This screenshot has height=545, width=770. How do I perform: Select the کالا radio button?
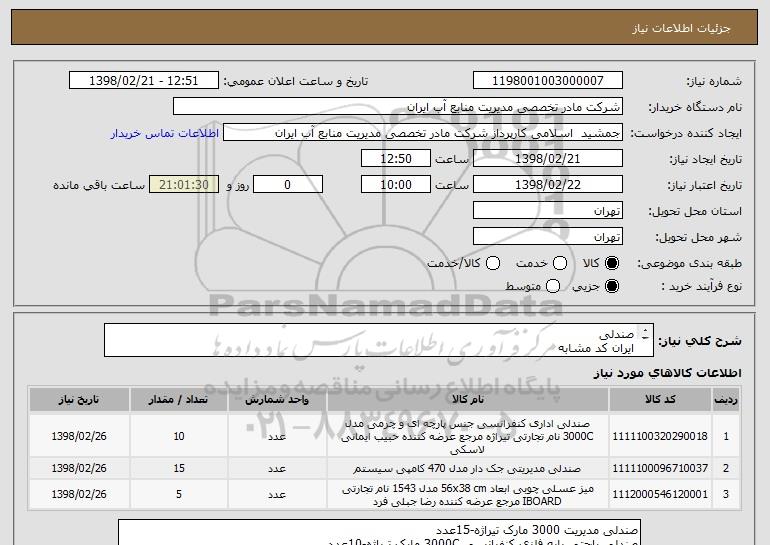pos(612,263)
